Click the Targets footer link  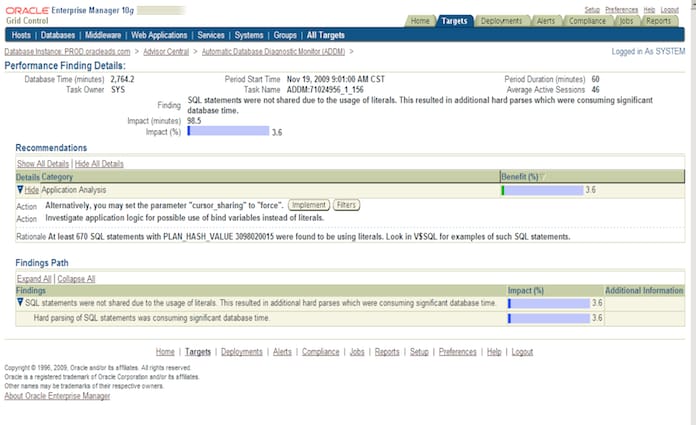pyautogui.click(x=198, y=352)
